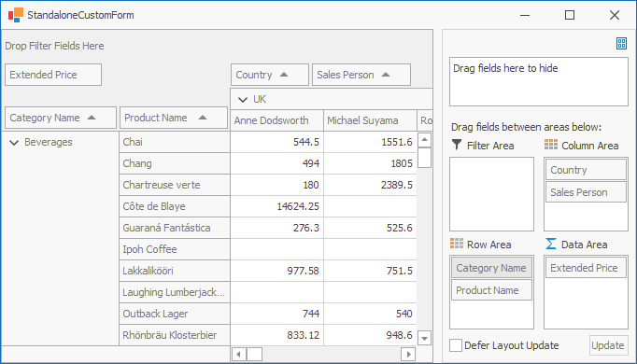The width and height of the screenshot is (637, 364).
Task: Select Extended Price in the Data Area list
Action: point(586,268)
